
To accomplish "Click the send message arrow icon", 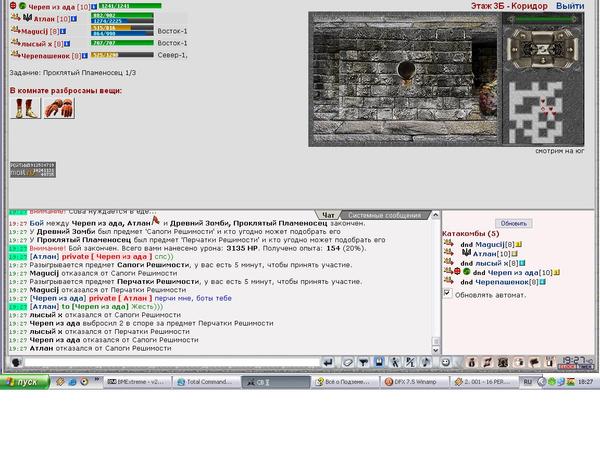I will tap(328, 362).
